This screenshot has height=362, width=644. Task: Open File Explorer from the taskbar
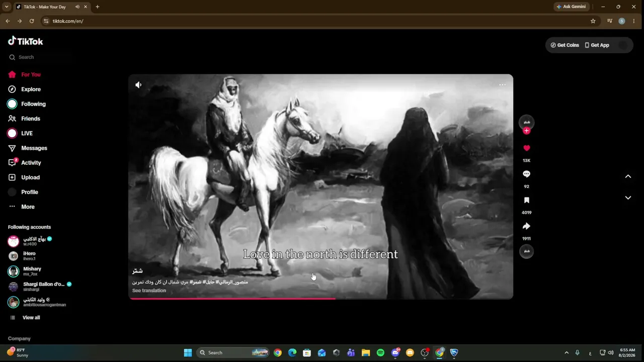pyautogui.click(x=366, y=352)
